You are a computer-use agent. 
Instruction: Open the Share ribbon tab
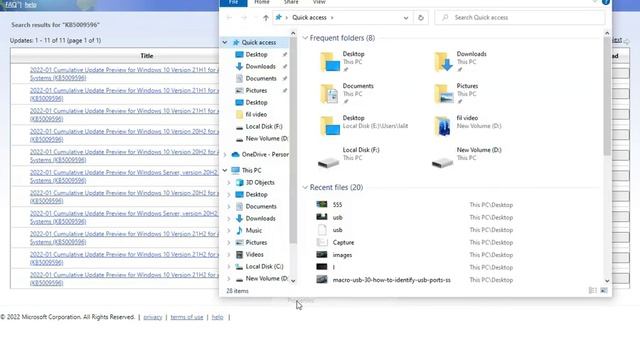tap(291, 2)
